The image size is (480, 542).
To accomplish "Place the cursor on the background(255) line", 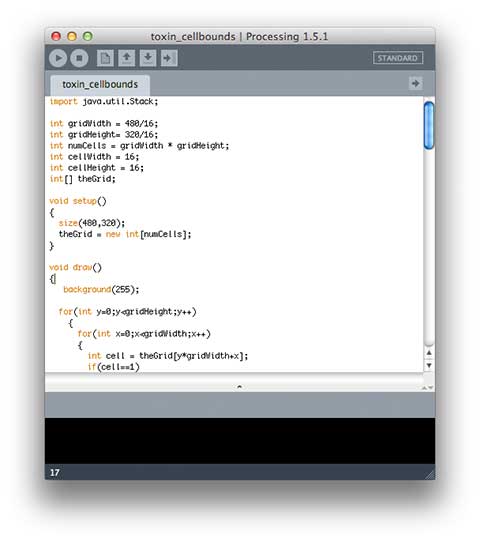I will click(x=101, y=290).
